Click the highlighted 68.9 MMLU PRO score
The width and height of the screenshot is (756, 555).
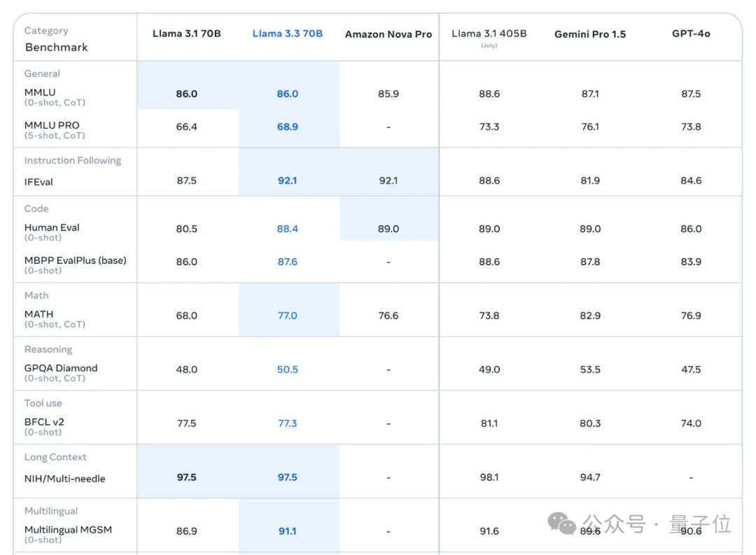point(287,127)
